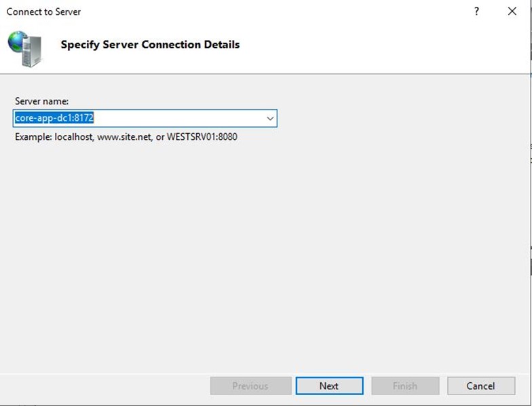
Task: Click the Example hint text below field
Action: click(x=126, y=137)
